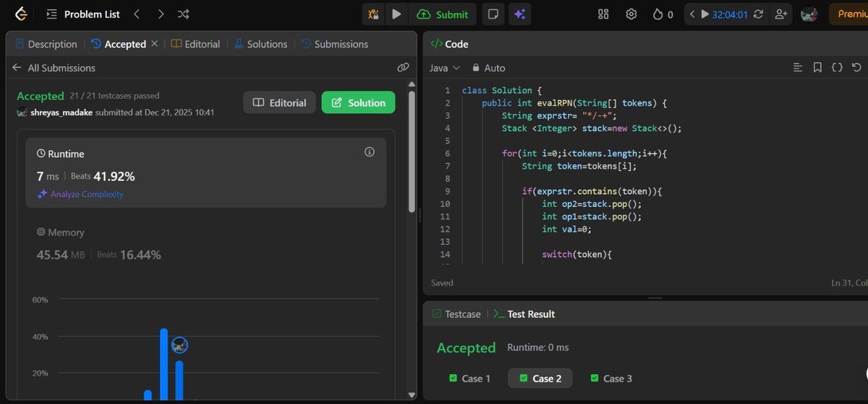The width and height of the screenshot is (868, 404).
Task: Open the debugger bug icon
Action: point(373,14)
